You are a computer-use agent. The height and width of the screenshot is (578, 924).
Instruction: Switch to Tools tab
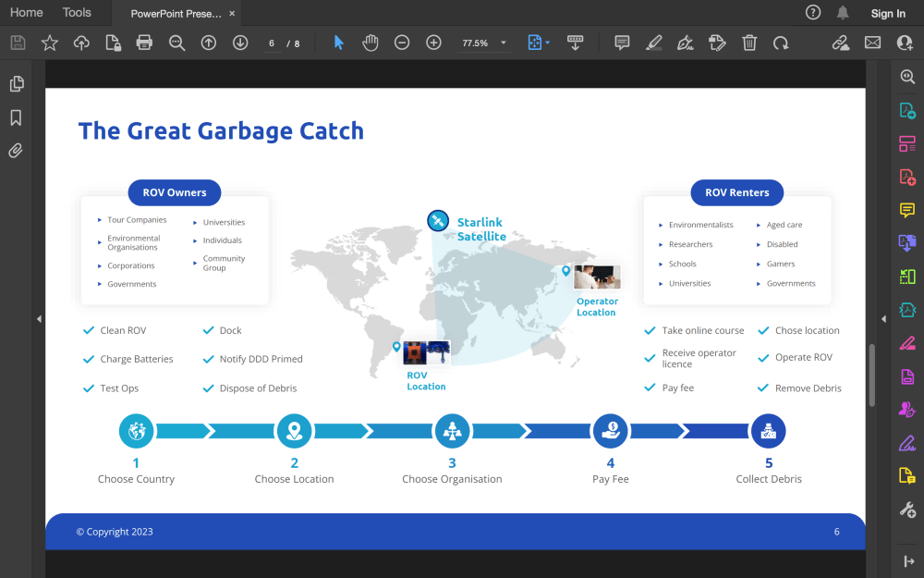tap(77, 12)
